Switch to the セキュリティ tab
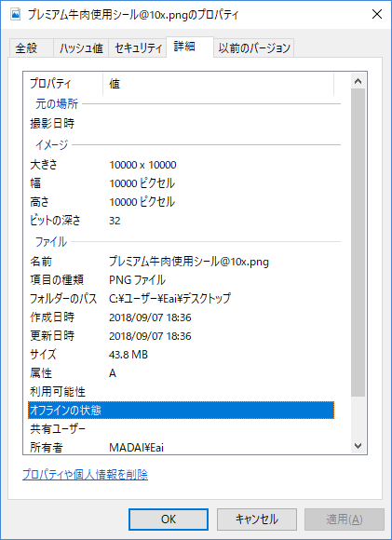 coord(138,47)
